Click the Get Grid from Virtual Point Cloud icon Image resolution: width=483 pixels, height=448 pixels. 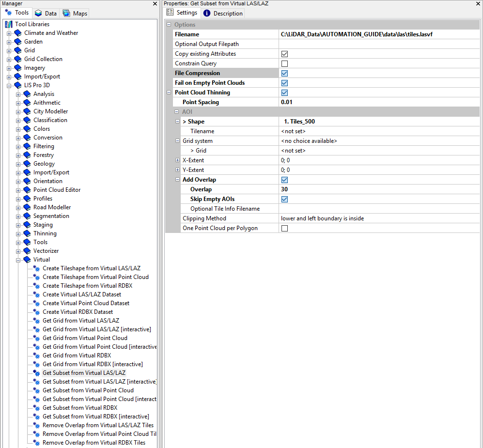pyautogui.click(x=37, y=338)
